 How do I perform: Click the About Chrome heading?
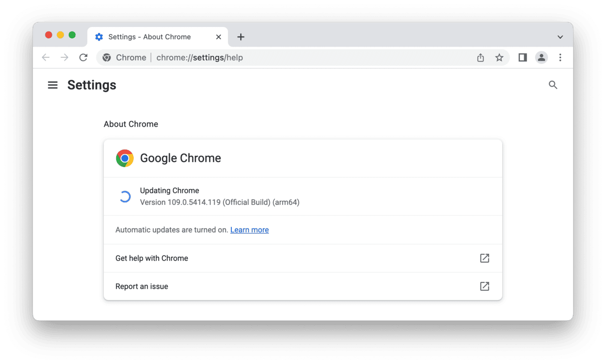pyautogui.click(x=131, y=124)
